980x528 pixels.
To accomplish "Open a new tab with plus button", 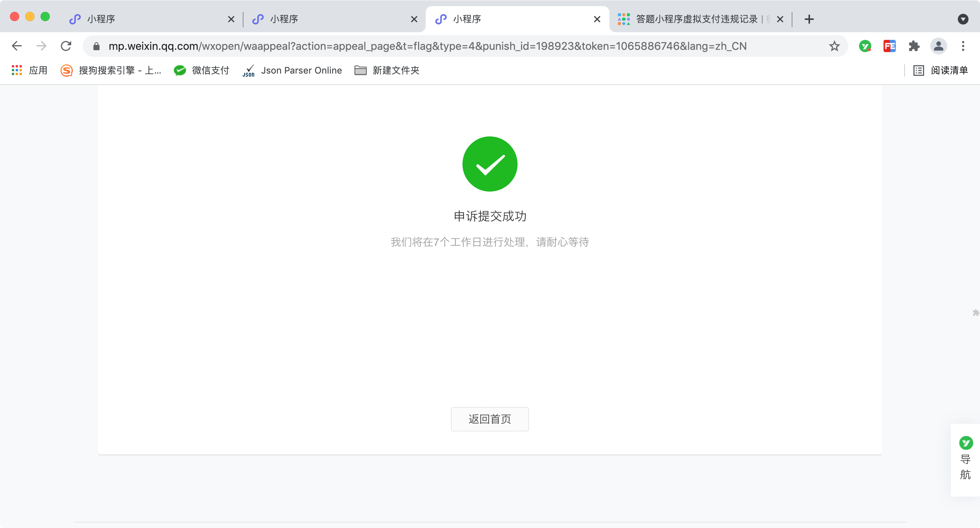I will (x=809, y=19).
